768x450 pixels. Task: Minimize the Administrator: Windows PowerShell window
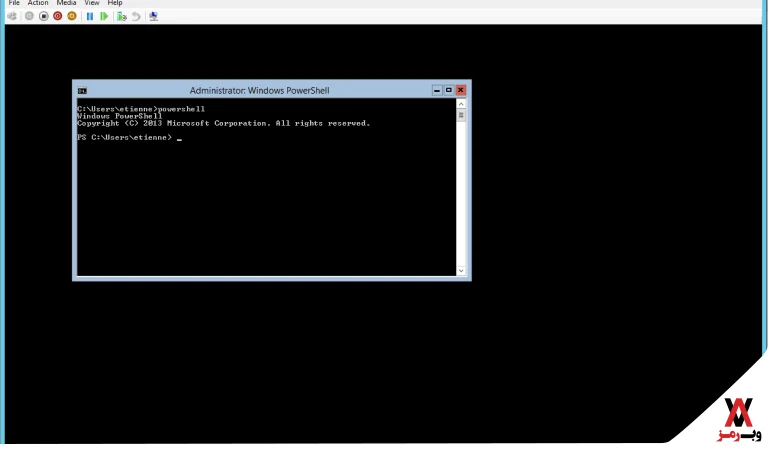click(437, 90)
